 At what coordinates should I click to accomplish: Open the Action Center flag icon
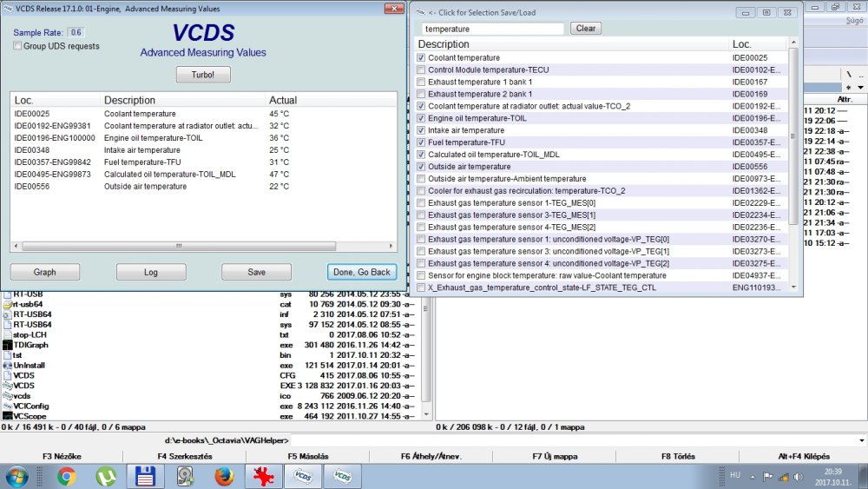[x=767, y=476]
